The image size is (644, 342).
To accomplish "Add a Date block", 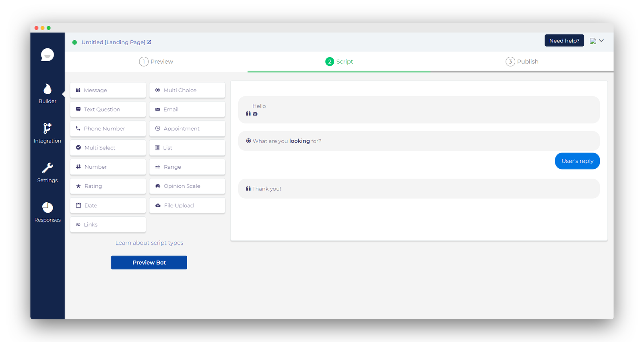I will [x=108, y=205].
